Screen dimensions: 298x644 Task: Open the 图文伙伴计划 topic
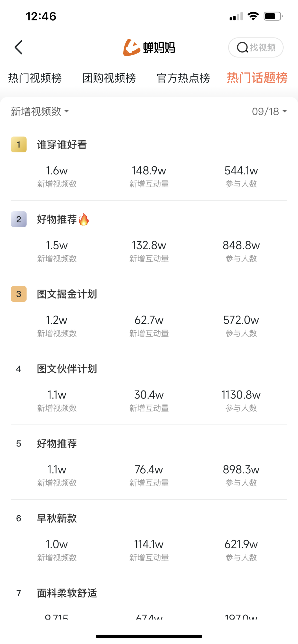click(x=67, y=369)
